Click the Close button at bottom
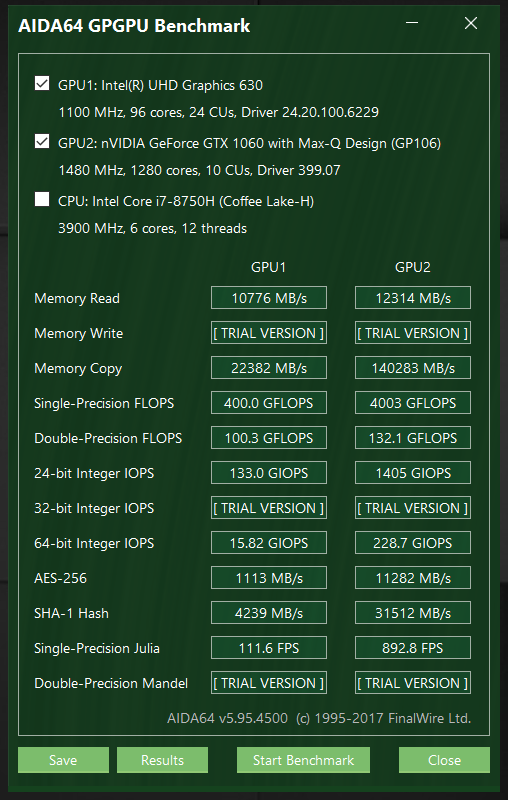Viewport: 508px width, 800px height. coord(444,760)
